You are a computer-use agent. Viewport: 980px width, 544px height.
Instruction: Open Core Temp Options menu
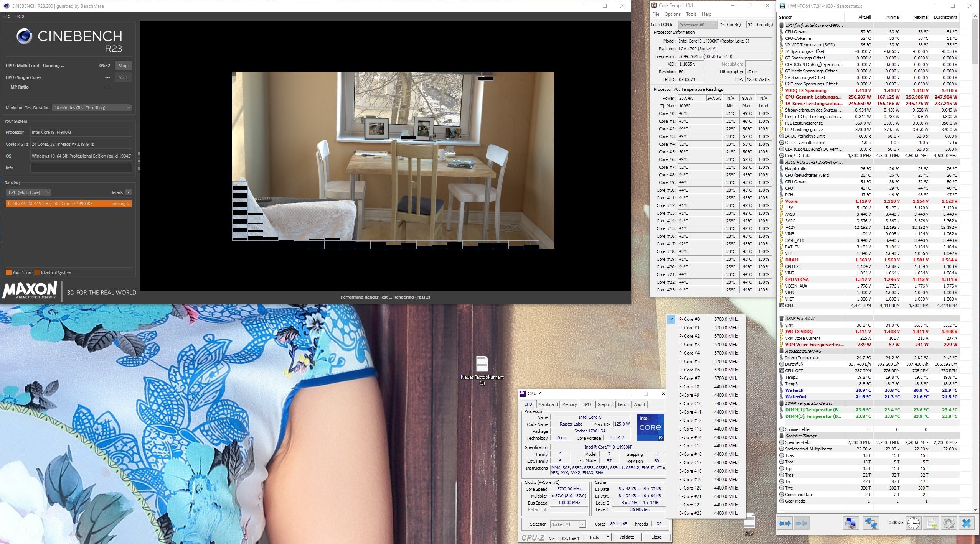672,14
